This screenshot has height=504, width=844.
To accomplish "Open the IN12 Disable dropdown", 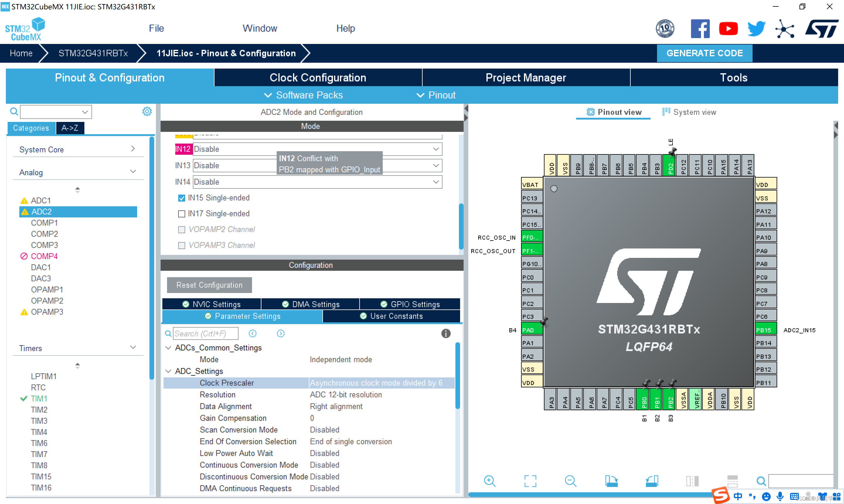I will (x=435, y=149).
